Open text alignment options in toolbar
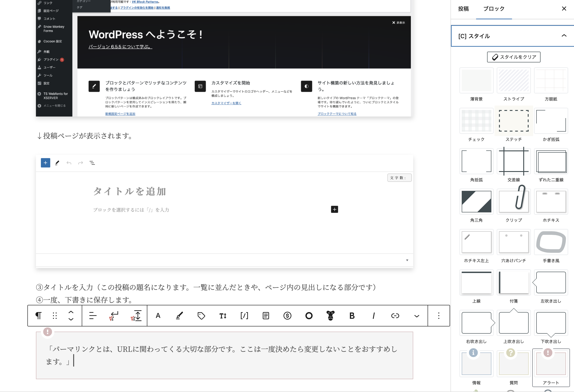The image size is (574, 392). click(93, 315)
